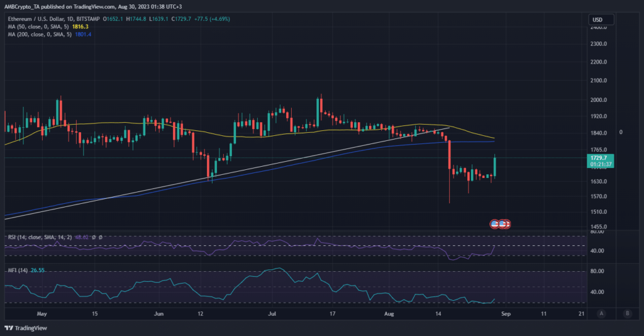Click the US economic event flag marker

point(499,223)
